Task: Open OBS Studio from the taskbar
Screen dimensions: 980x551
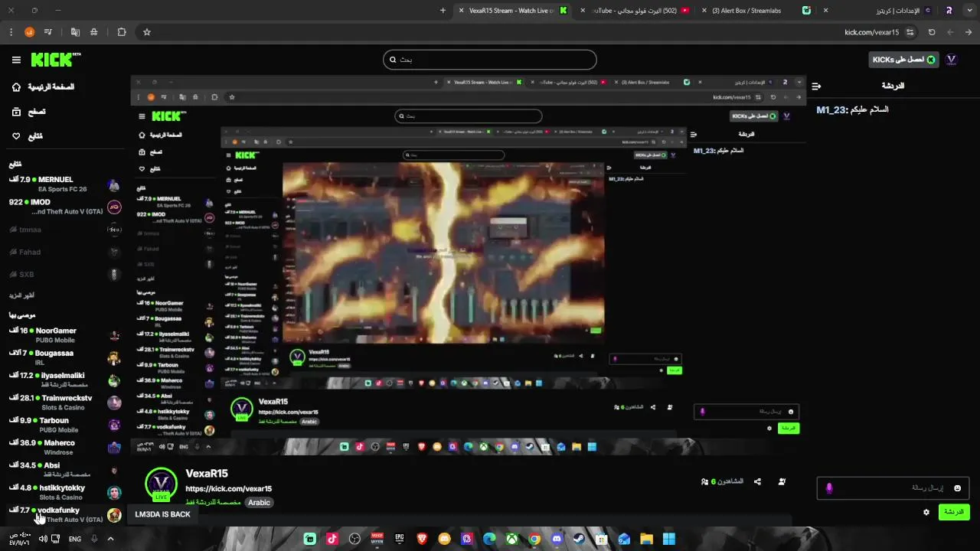Action: [354, 539]
